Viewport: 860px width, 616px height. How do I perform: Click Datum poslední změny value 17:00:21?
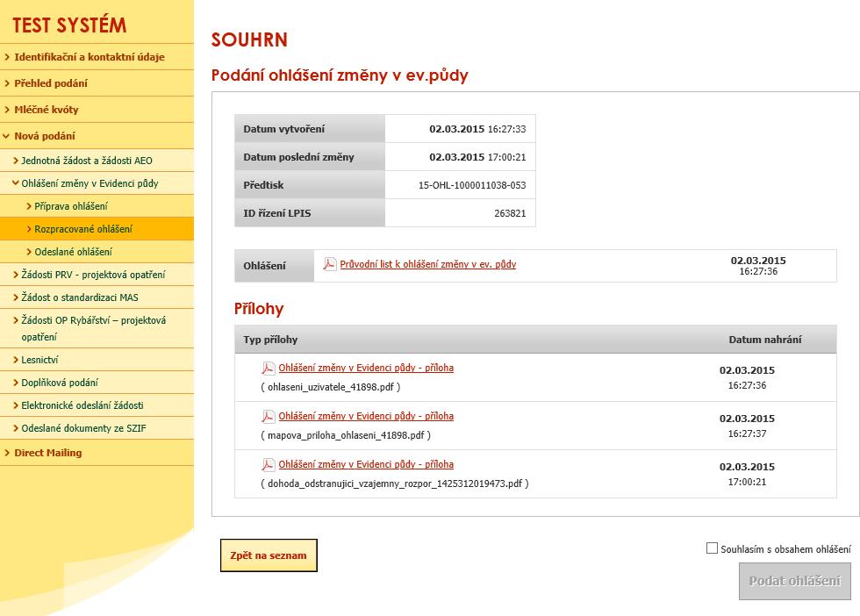[507, 157]
